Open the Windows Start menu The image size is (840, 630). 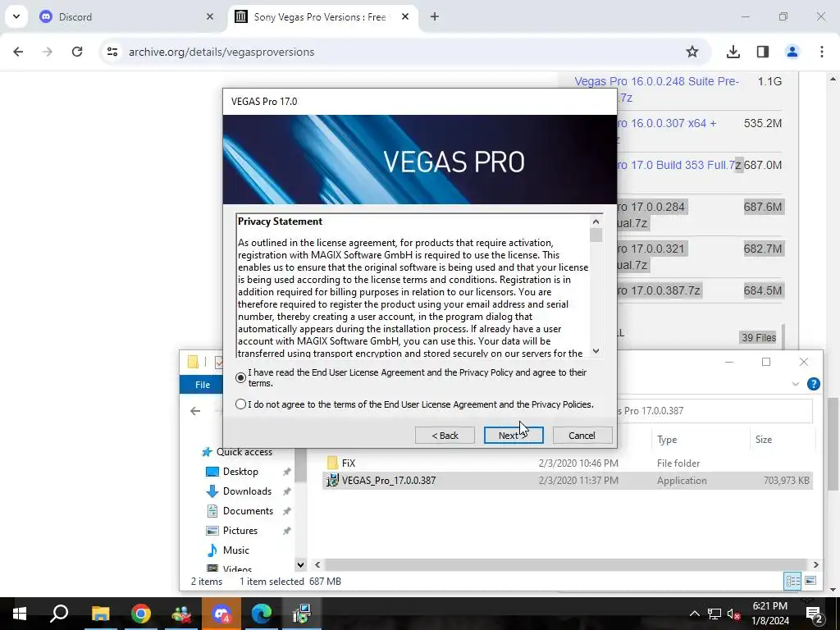point(20,614)
